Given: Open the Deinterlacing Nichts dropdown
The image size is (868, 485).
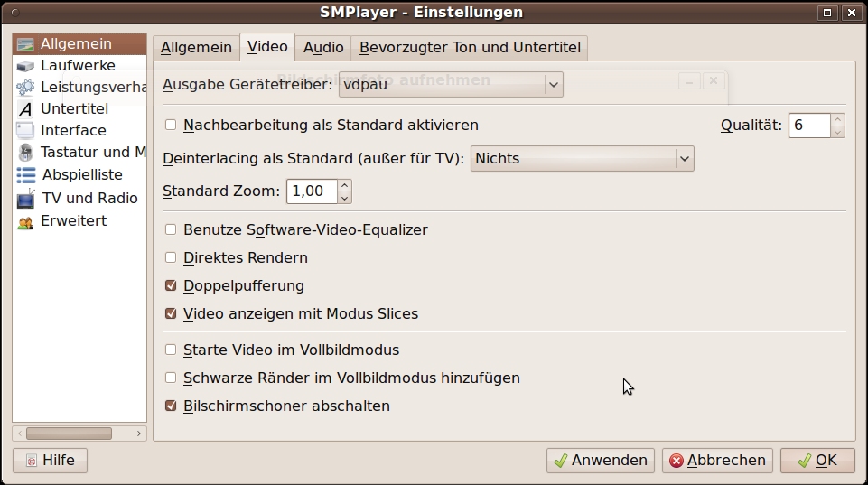Looking at the screenshot, I should [583, 159].
